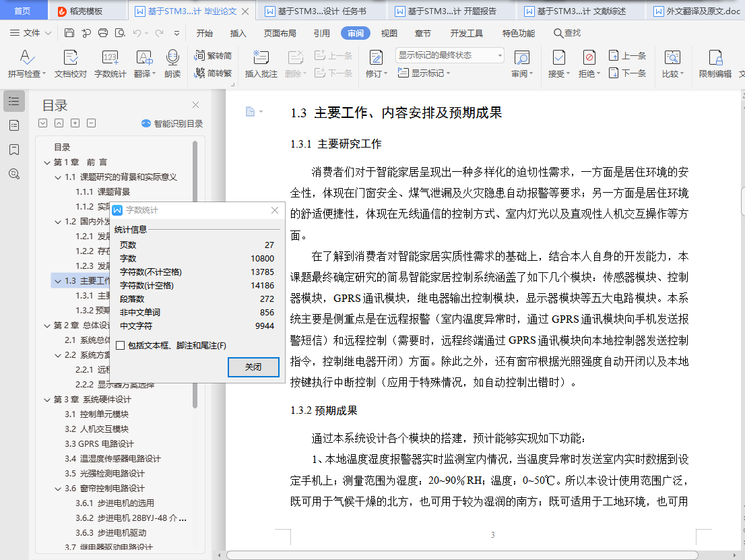Switch to the 任务书 document tab
This screenshot has width=745, height=560.
321,11
